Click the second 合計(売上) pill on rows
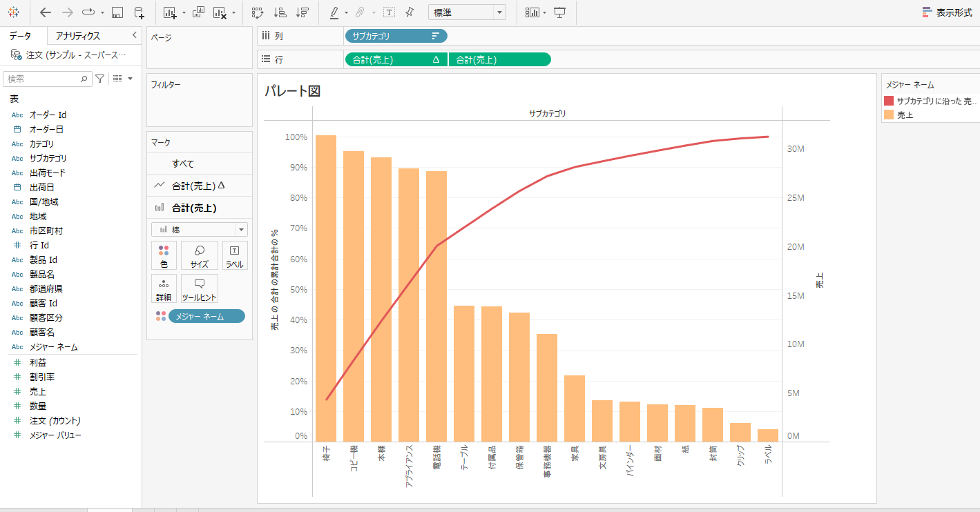Screen dimensions: 980x512 (500, 59)
